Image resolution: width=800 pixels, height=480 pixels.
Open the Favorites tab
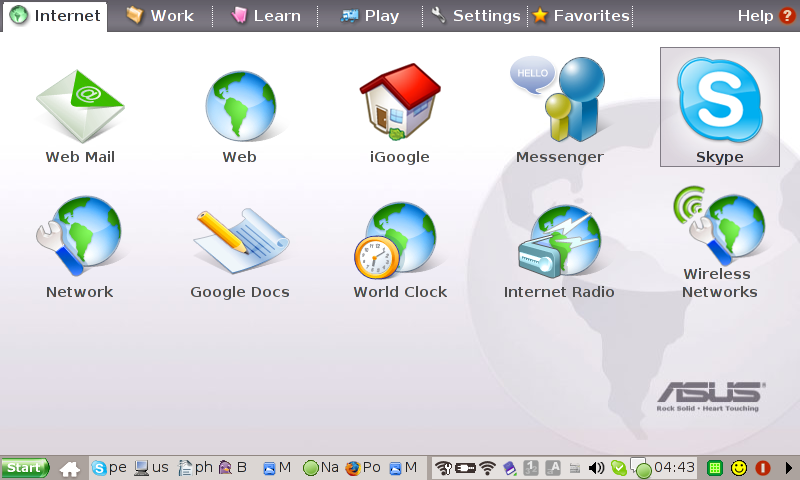[581, 16]
